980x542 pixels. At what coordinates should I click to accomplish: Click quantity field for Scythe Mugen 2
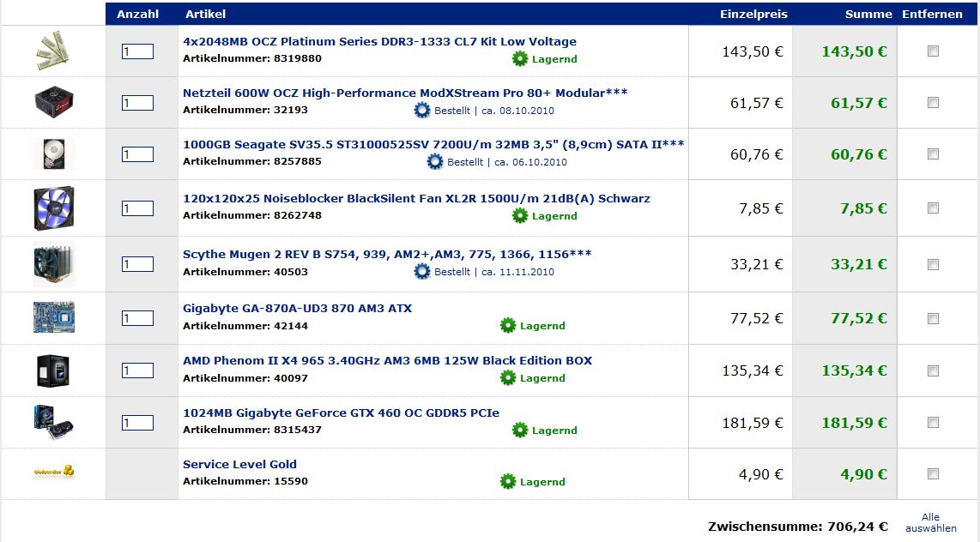click(137, 264)
